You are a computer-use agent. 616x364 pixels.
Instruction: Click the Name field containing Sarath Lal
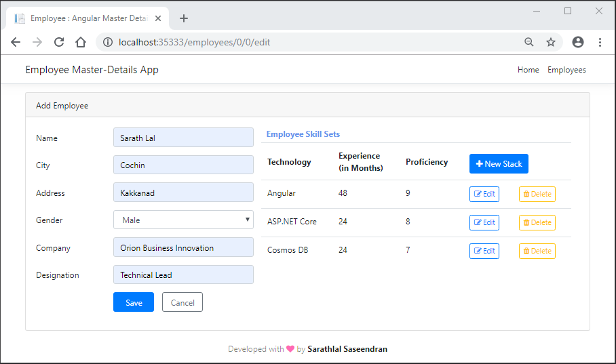(x=183, y=138)
